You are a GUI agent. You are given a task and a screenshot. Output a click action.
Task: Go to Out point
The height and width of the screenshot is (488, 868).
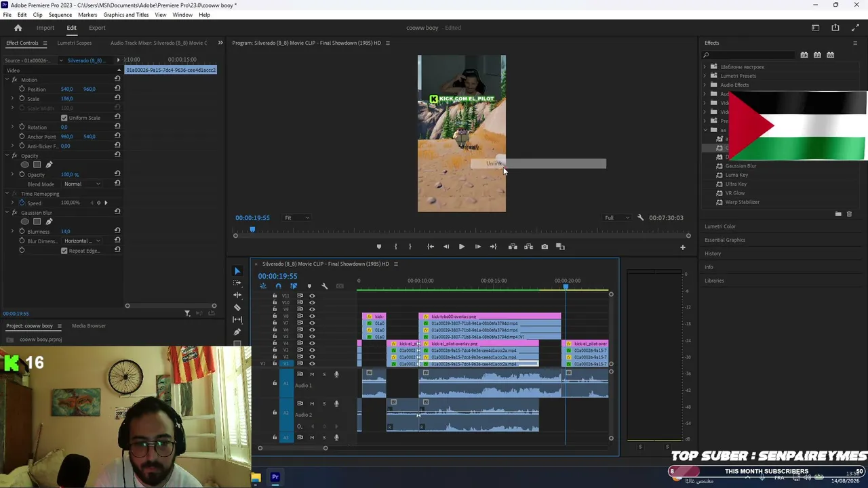click(493, 247)
